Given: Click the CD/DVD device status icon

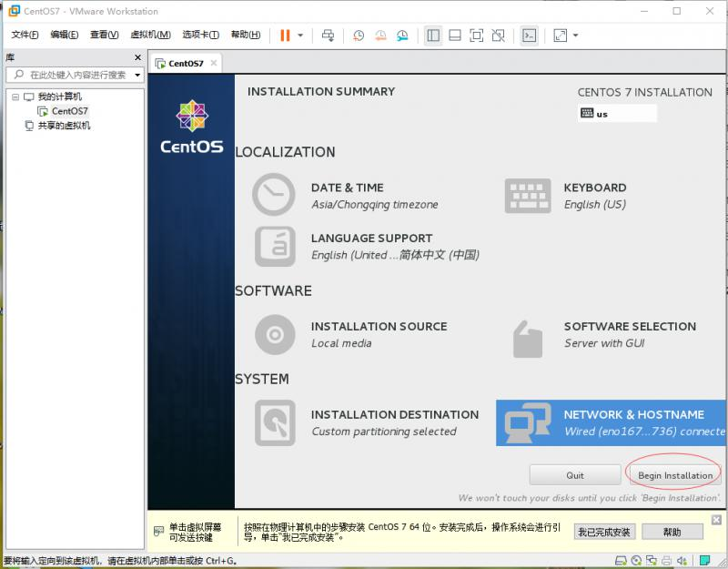Looking at the screenshot, I should tap(636, 558).
